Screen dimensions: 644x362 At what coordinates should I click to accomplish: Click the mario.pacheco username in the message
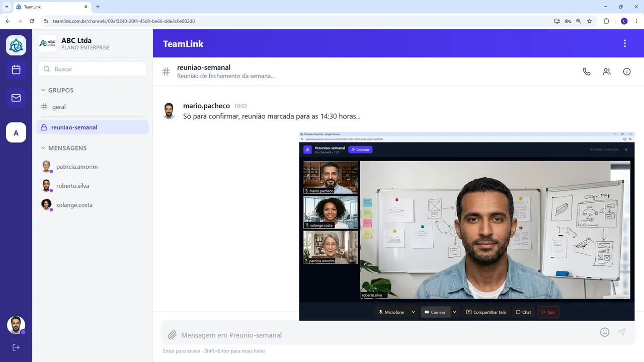click(206, 106)
